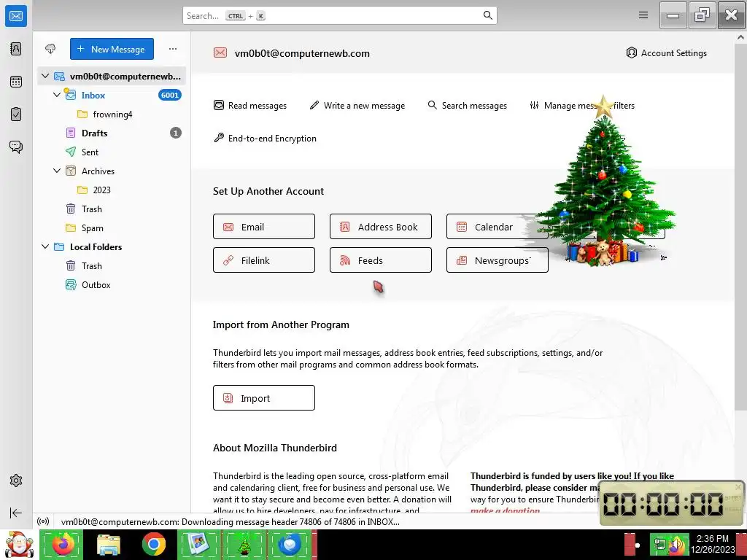Collapse the Local Folders chevron
747x560 pixels.
coord(45,246)
